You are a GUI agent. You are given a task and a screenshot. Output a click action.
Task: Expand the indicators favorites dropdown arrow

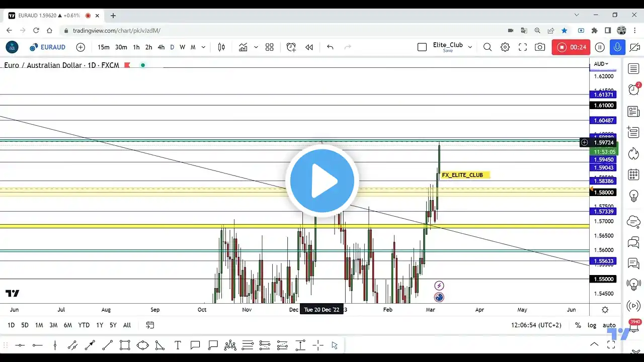click(x=256, y=47)
